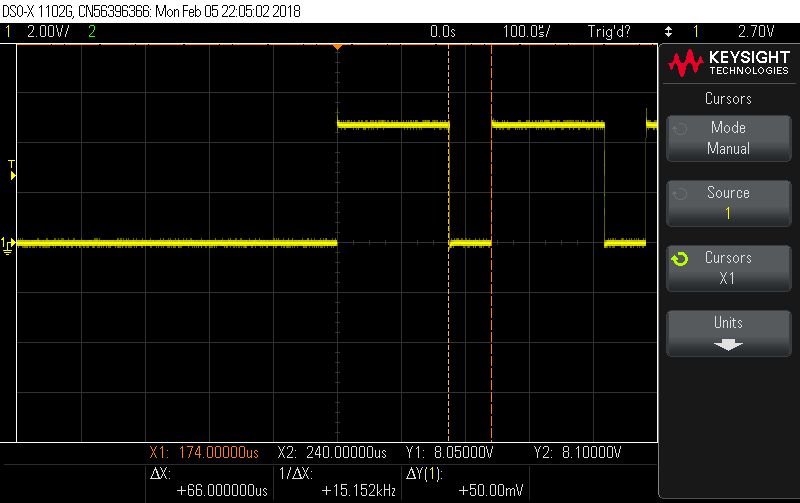Image resolution: width=800 pixels, height=503 pixels.
Task: Click the 1/ΔX +15.152kHz value
Action: coord(359,490)
